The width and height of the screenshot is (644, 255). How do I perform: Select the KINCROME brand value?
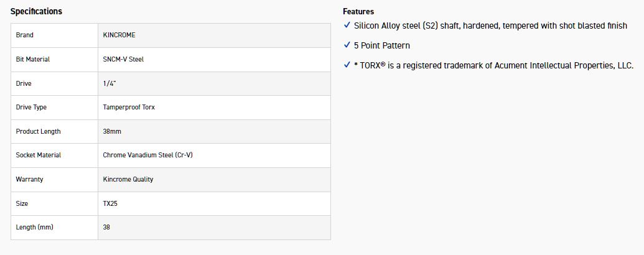pyautogui.click(x=119, y=35)
